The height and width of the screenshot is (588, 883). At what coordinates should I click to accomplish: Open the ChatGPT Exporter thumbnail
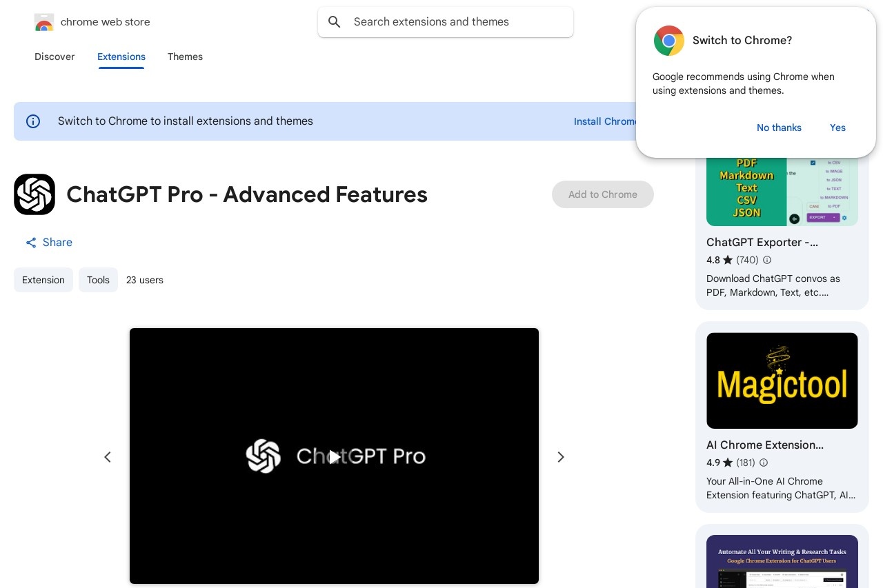(782, 192)
